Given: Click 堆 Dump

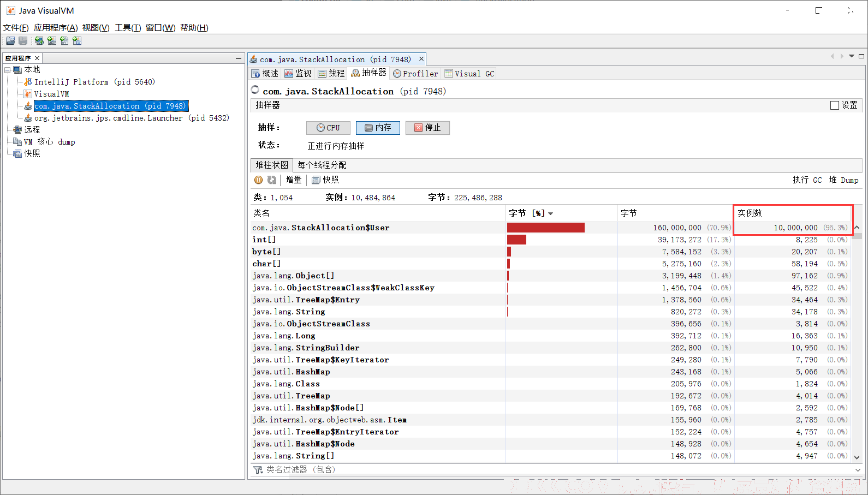Looking at the screenshot, I should (x=843, y=180).
